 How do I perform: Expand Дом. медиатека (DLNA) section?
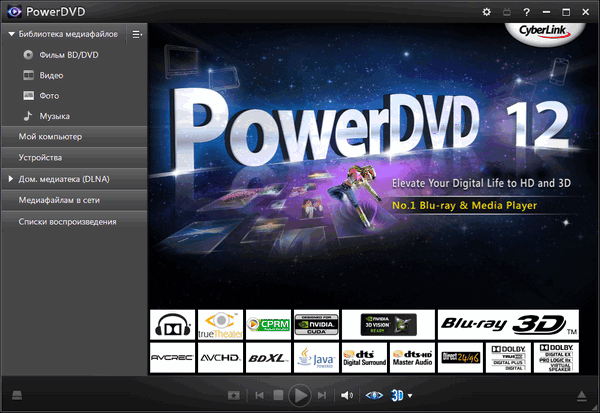pos(10,179)
